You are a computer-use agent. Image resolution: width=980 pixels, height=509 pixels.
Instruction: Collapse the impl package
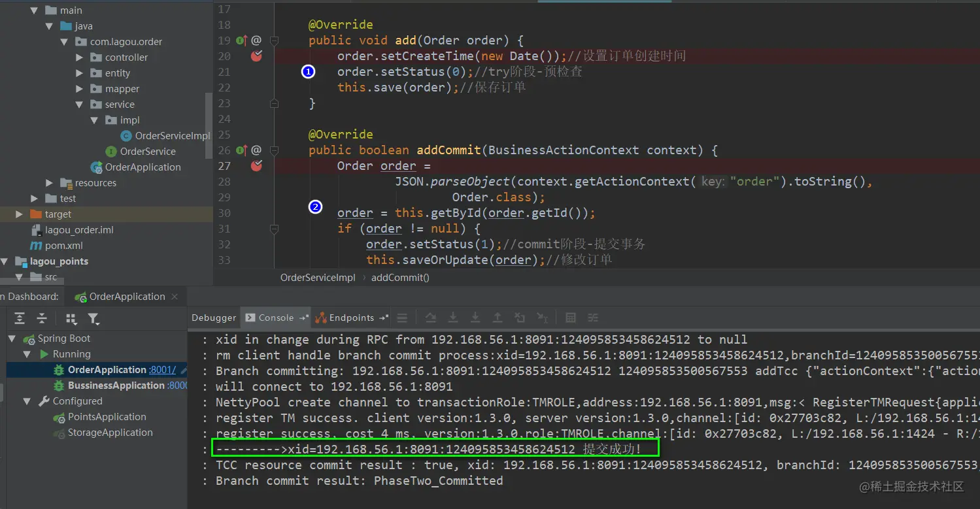pyautogui.click(x=94, y=120)
